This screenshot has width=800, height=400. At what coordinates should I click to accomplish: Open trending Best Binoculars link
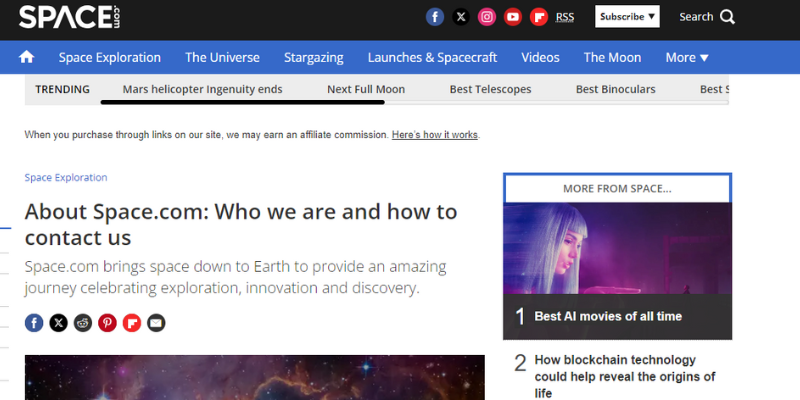[616, 89]
